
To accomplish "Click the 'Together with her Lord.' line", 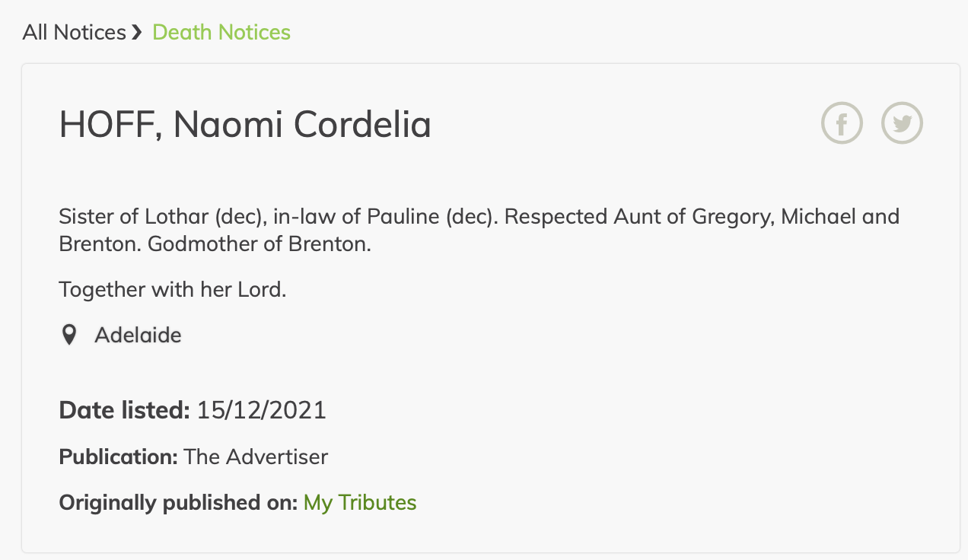I will (172, 290).
